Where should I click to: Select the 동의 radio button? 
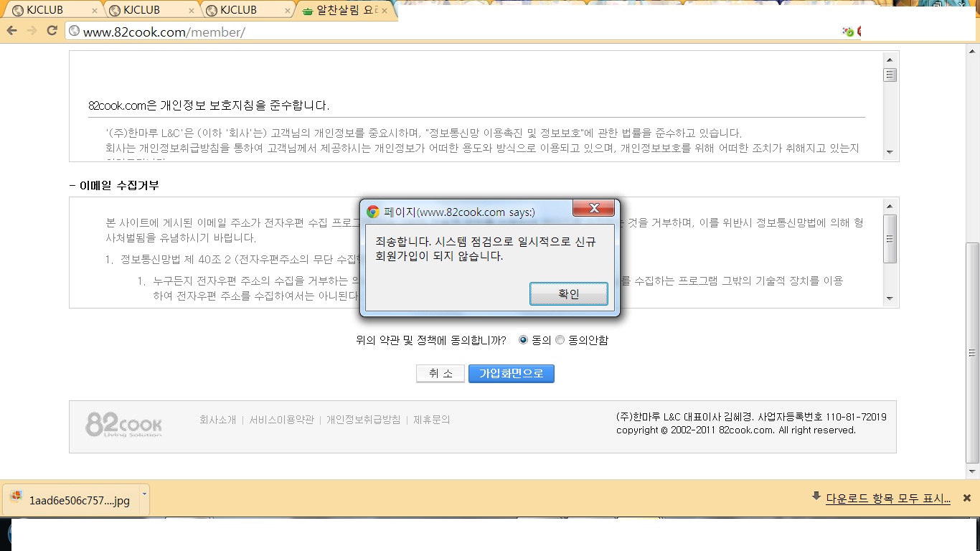click(523, 340)
